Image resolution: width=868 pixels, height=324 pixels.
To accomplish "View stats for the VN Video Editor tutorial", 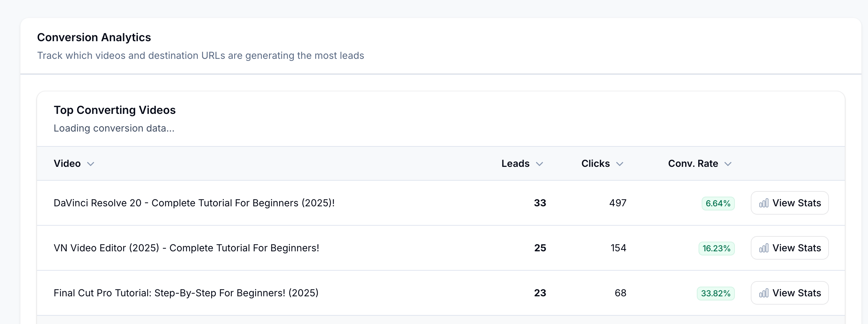I will [789, 248].
